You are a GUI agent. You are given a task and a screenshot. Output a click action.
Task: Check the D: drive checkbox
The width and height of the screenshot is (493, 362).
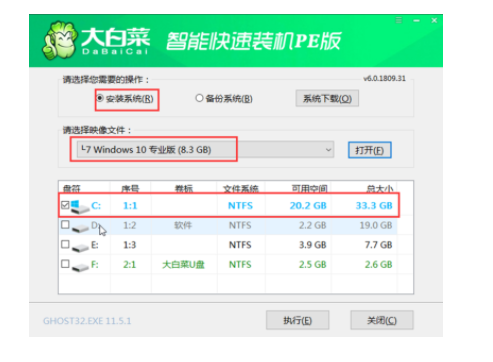pos(65,225)
